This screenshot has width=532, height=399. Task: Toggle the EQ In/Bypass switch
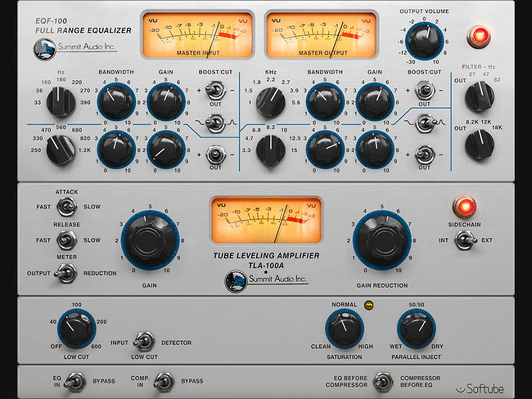[x=76, y=381]
